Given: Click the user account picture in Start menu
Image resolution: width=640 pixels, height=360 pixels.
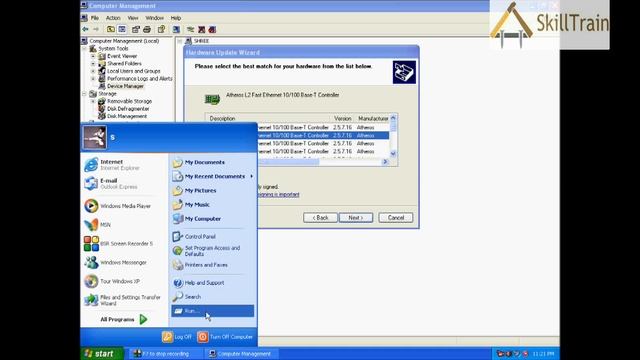Looking at the screenshot, I should 95,137.
